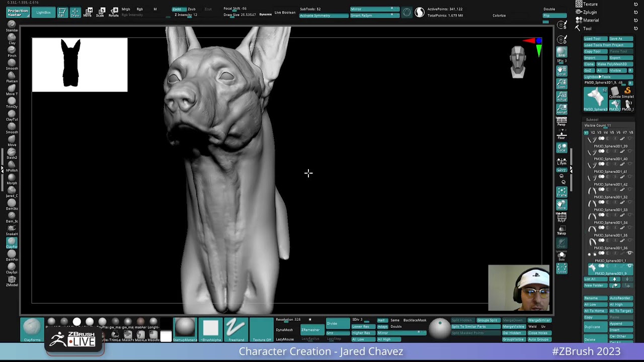Image resolution: width=644 pixels, height=362 pixels.
Task: Click the AAHalf zoom icon
Action: [x=561, y=109]
